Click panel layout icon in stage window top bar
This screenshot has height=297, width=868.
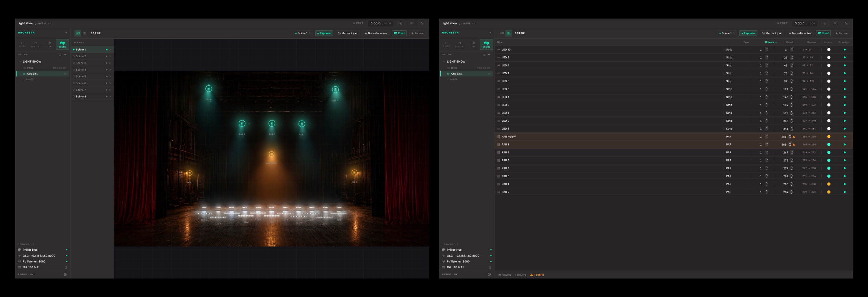pos(411,23)
